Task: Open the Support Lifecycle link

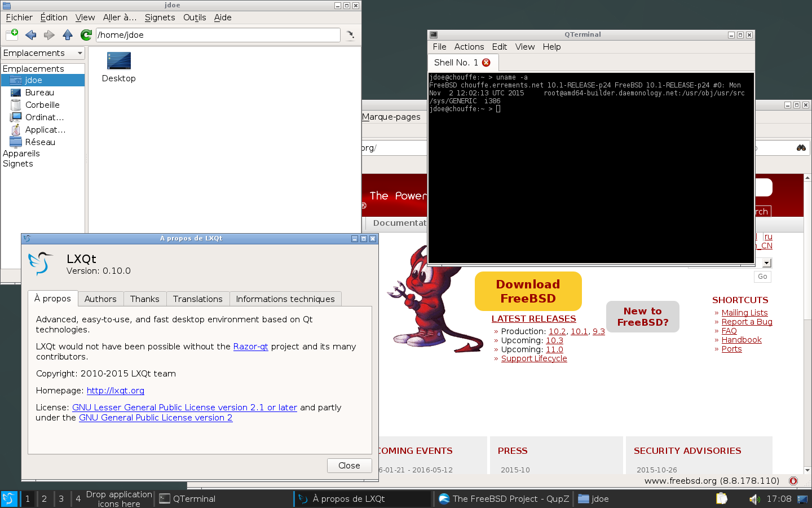Action: pyautogui.click(x=534, y=358)
